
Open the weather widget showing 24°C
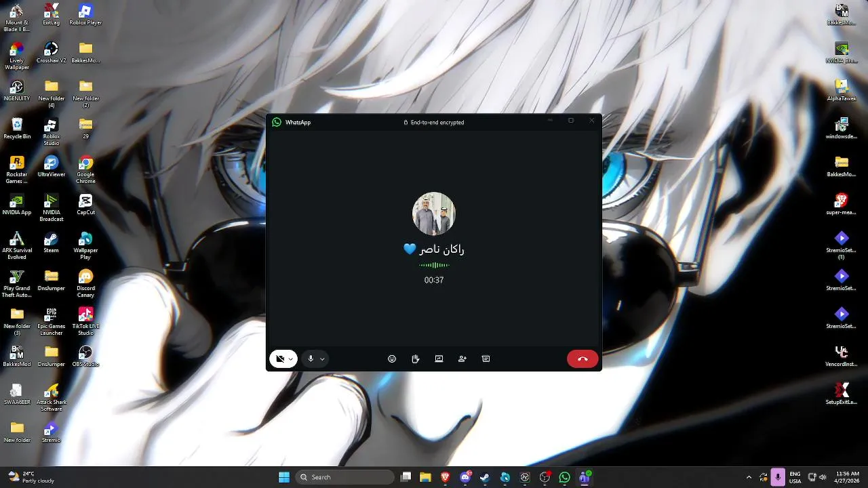[31, 477]
